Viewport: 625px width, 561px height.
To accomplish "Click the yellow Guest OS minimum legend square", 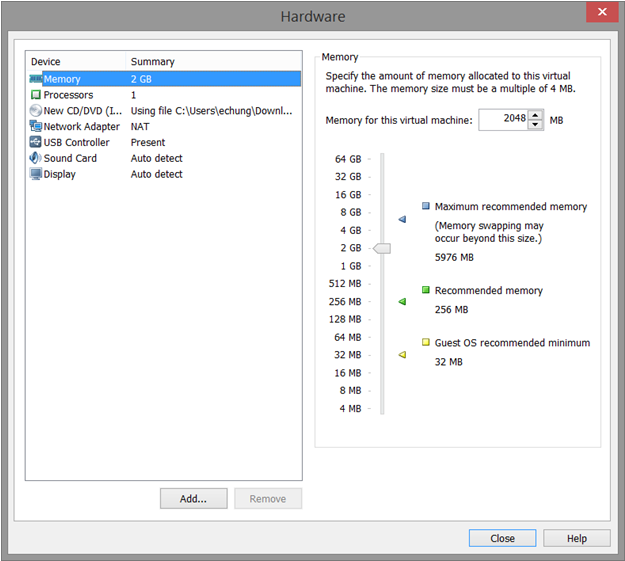I will click(426, 342).
